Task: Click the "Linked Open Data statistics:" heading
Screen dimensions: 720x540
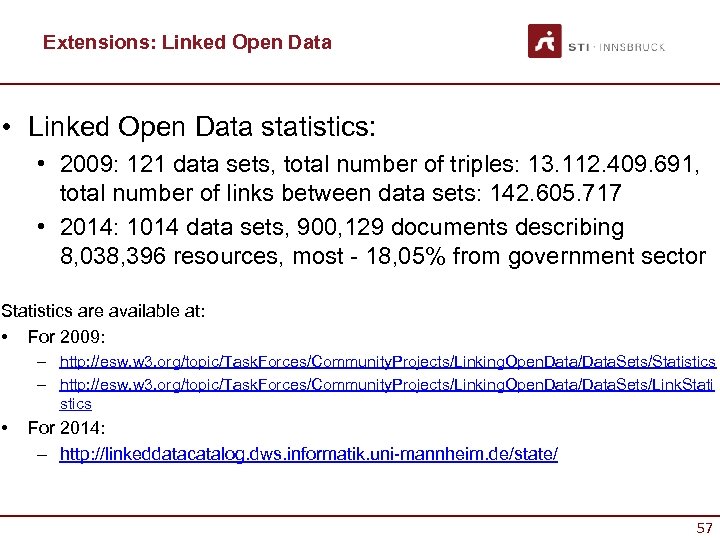Action: pos(202,128)
